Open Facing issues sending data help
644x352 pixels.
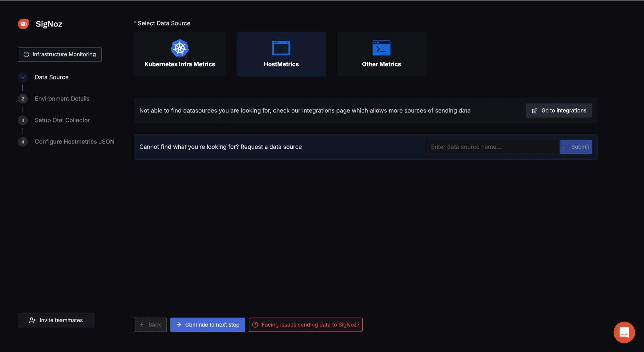(306, 325)
